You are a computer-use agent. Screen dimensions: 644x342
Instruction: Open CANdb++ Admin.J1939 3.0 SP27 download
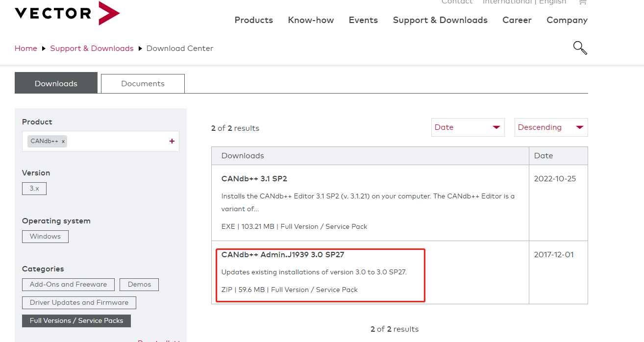pyautogui.click(x=283, y=255)
